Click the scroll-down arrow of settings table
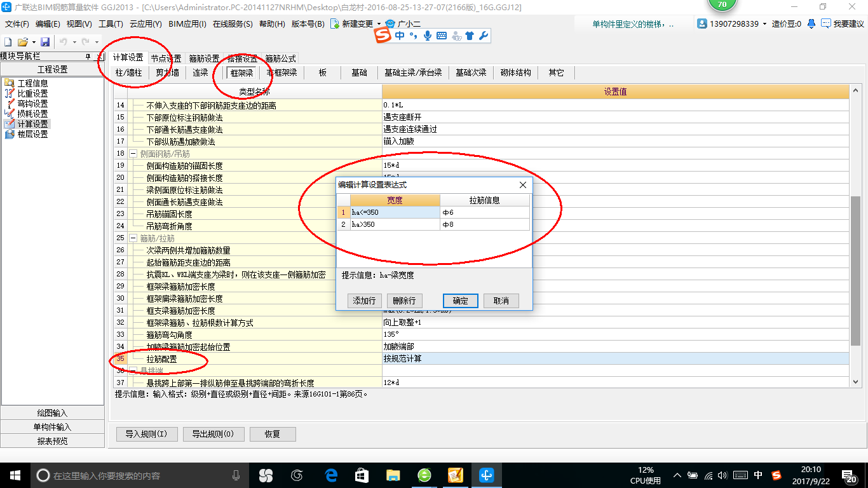The width and height of the screenshot is (868, 488). pyautogui.click(x=855, y=382)
